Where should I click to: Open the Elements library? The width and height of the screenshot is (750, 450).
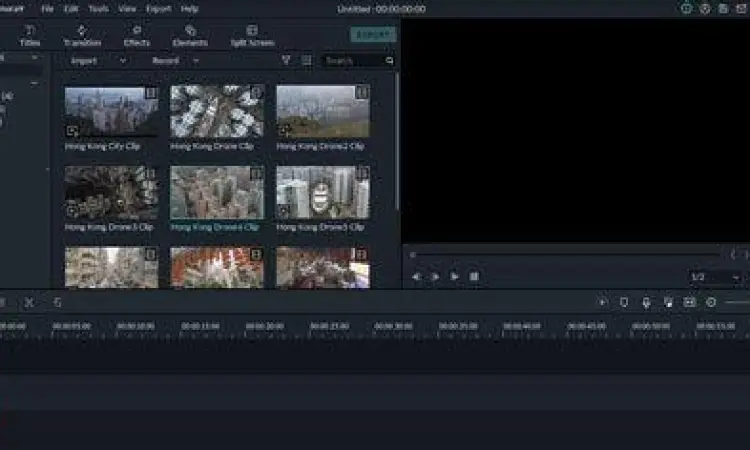[190, 36]
